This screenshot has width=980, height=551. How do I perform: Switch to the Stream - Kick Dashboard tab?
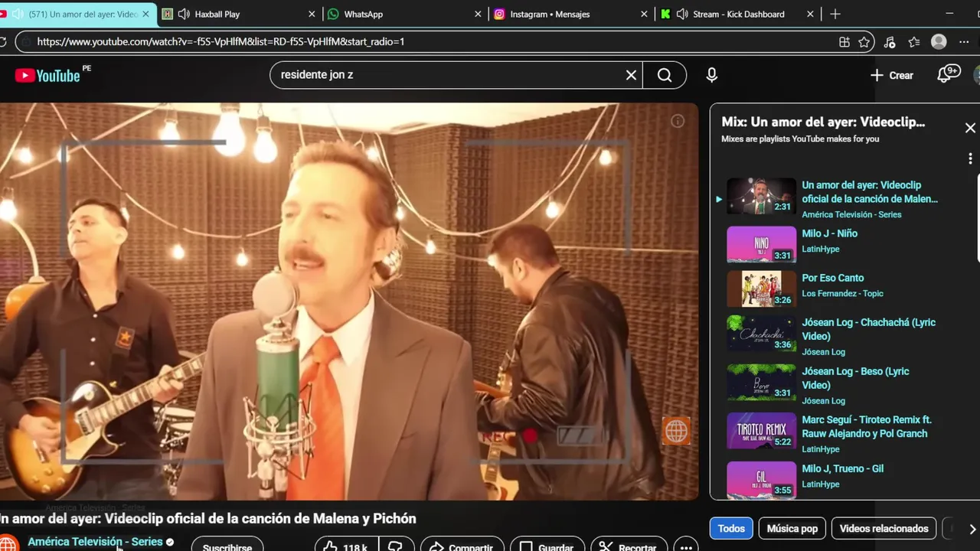point(738,14)
